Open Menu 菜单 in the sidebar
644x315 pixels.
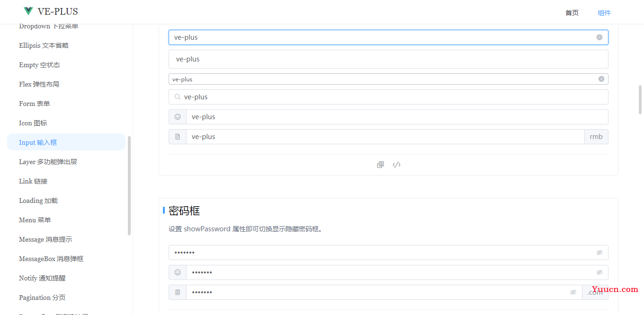(x=66, y=220)
